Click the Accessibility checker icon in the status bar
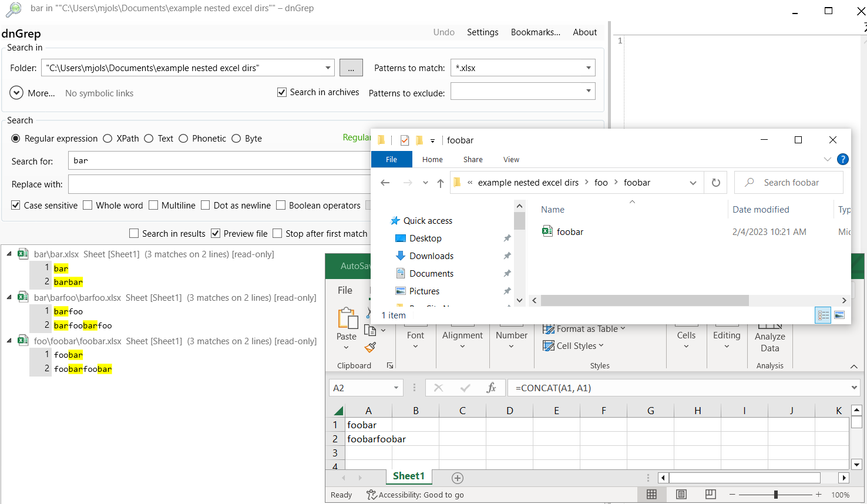Screen dimensions: 867x504 coord(371,495)
